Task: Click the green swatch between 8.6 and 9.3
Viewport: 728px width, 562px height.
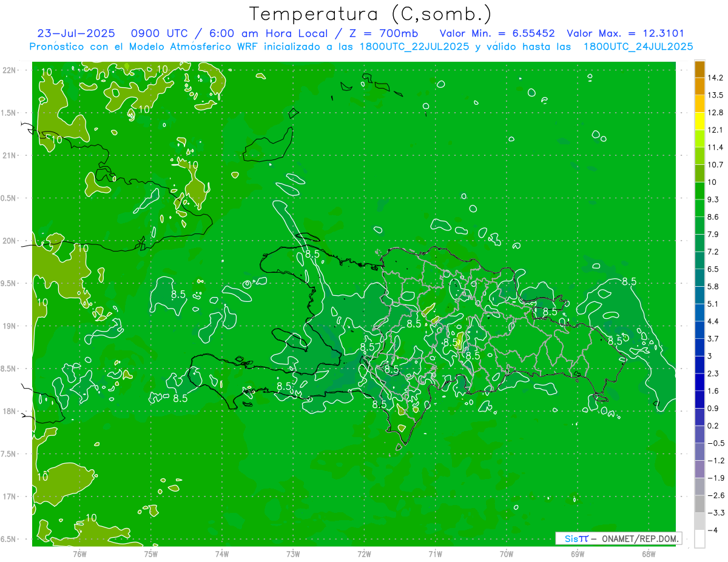Action: [699, 208]
